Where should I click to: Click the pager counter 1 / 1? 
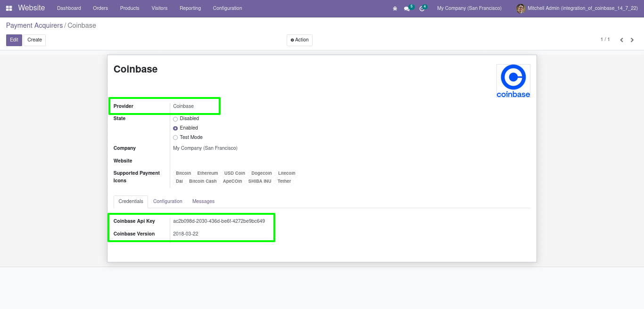point(605,40)
